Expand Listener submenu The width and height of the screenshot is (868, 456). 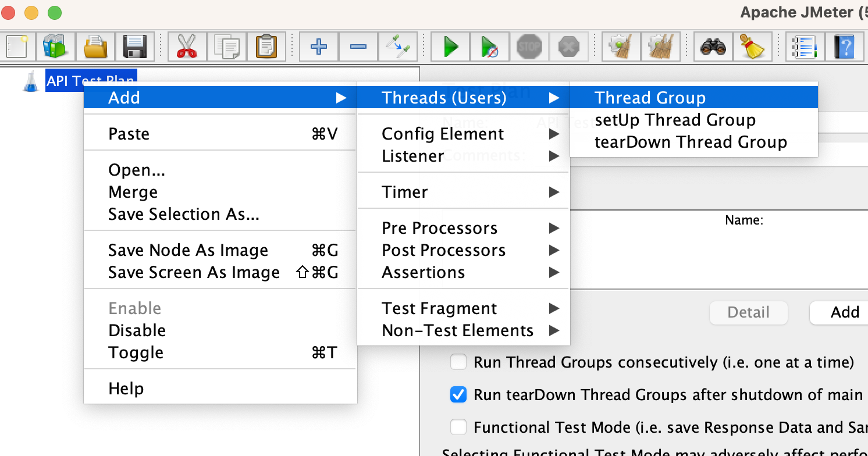pos(463,156)
